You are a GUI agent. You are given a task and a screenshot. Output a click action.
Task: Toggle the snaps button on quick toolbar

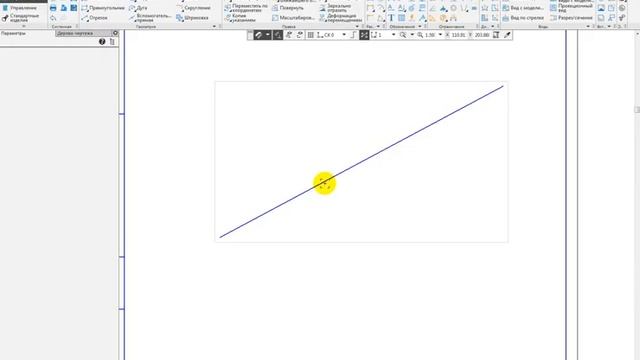258,35
